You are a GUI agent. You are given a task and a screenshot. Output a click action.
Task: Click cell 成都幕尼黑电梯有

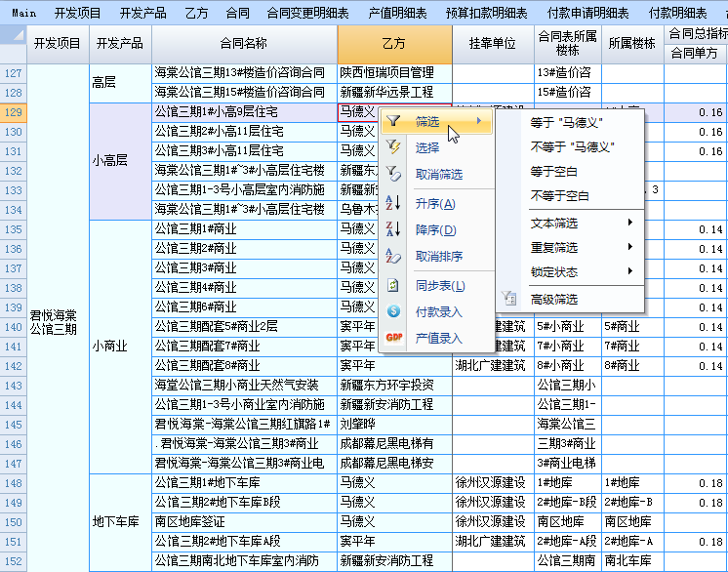394,444
